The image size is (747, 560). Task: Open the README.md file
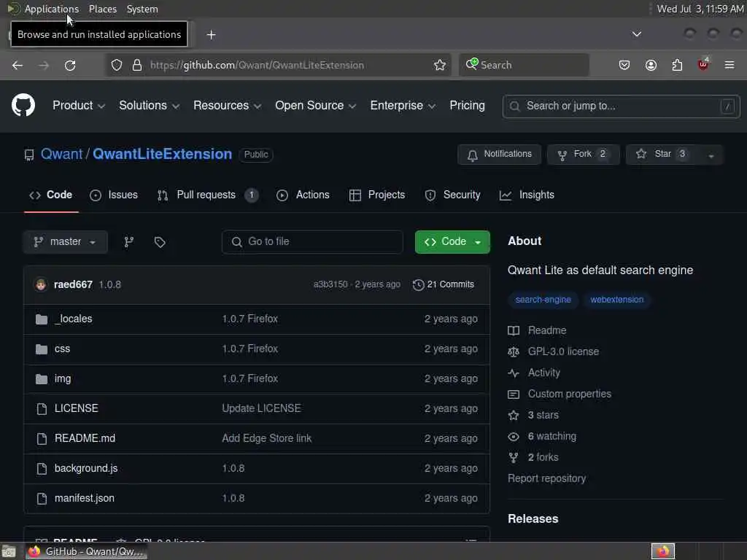pyautogui.click(x=85, y=438)
